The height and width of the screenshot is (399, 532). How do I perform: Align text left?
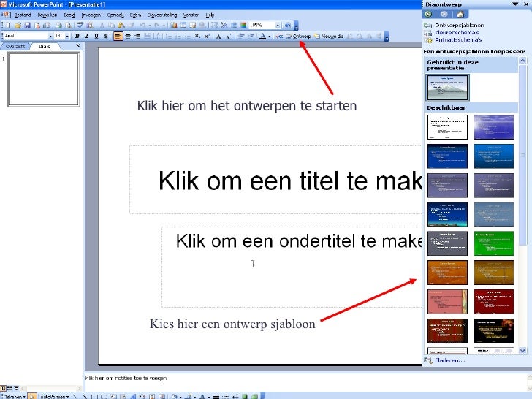tap(118, 36)
